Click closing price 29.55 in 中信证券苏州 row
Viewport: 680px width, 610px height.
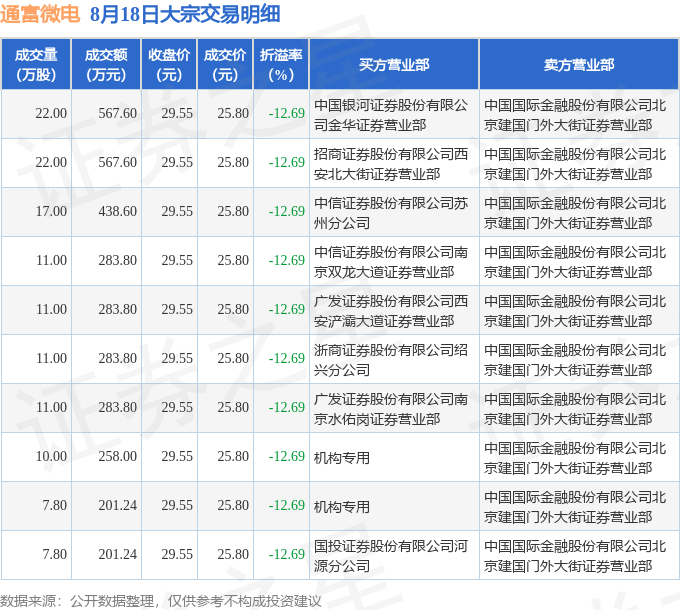point(177,211)
